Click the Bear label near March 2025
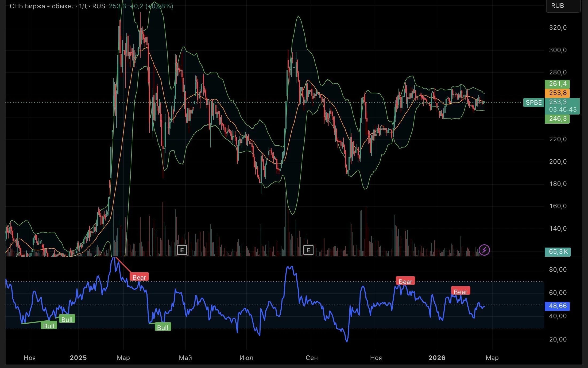Image resolution: width=588 pixels, height=368 pixels. (x=139, y=277)
